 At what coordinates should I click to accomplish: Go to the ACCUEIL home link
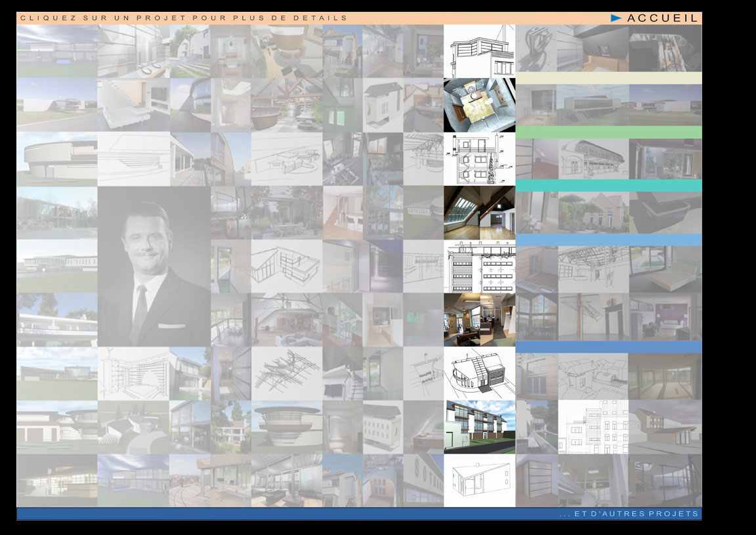click(662, 18)
